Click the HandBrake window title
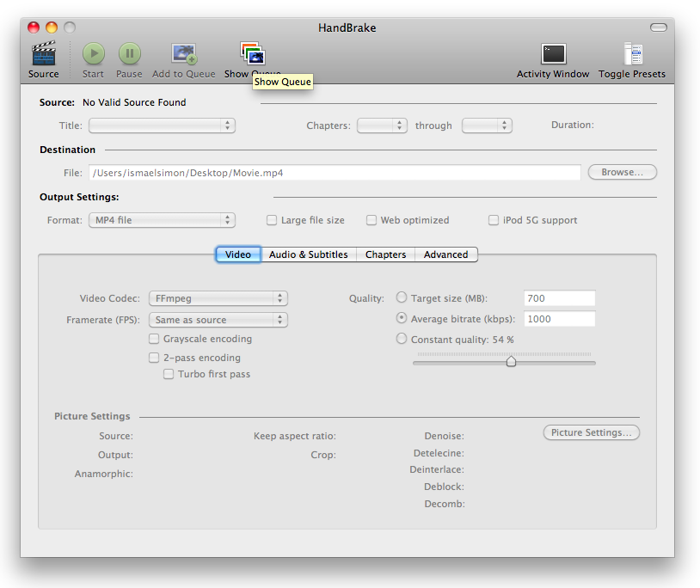Viewport: 700px width, 588px height. click(x=347, y=28)
